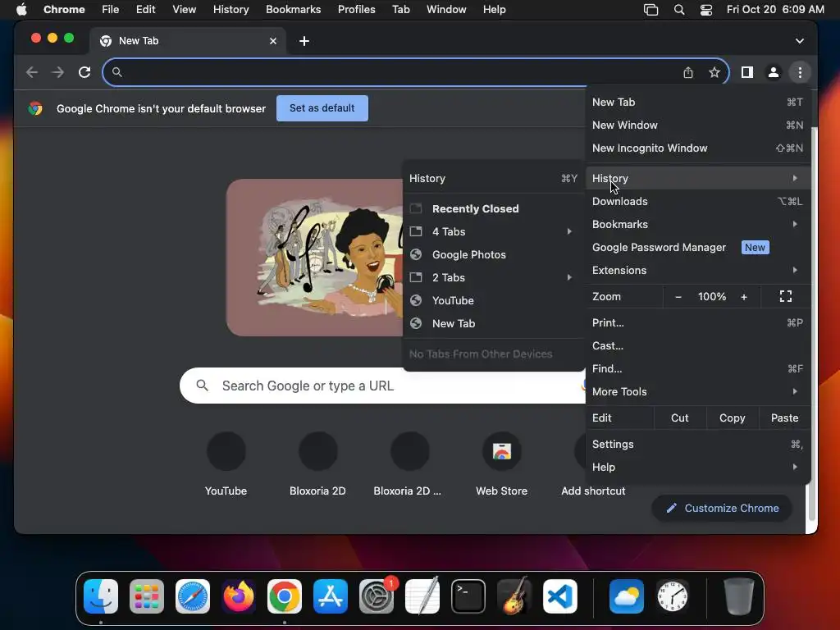Click Paste in the Edit row
The image size is (840, 630).
pyautogui.click(x=784, y=418)
